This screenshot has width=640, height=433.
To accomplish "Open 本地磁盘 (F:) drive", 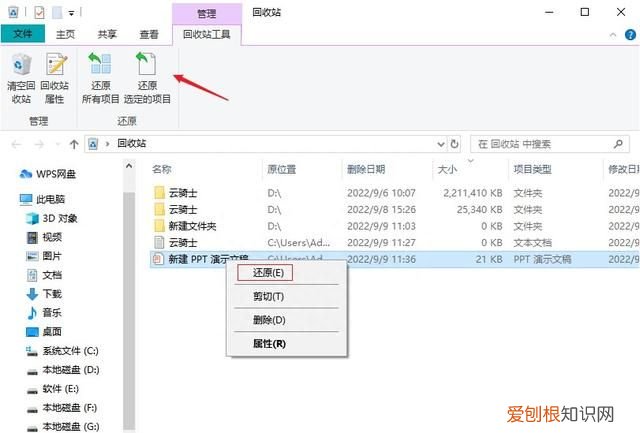I will pyautogui.click(x=62, y=408).
